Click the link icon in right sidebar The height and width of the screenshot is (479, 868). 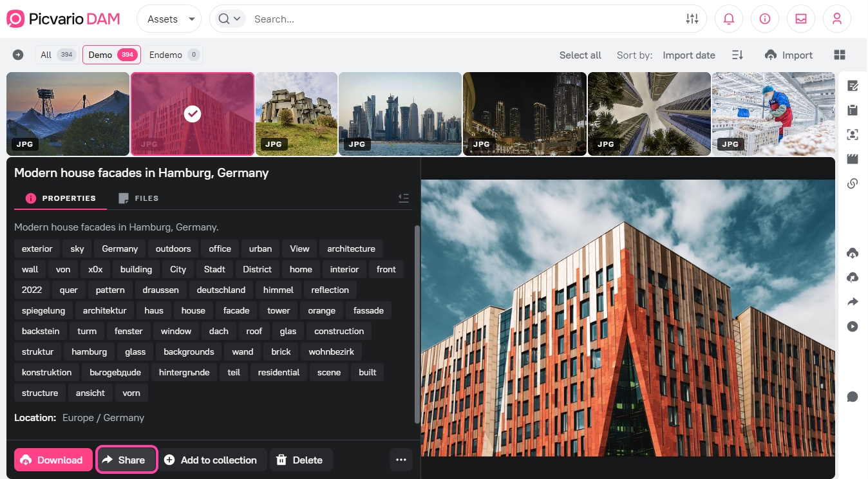pos(853,184)
